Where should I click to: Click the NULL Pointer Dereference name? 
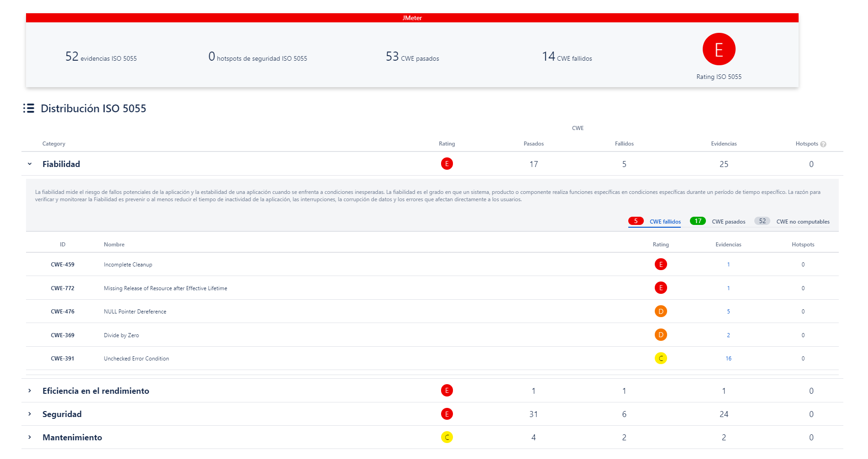(x=135, y=312)
